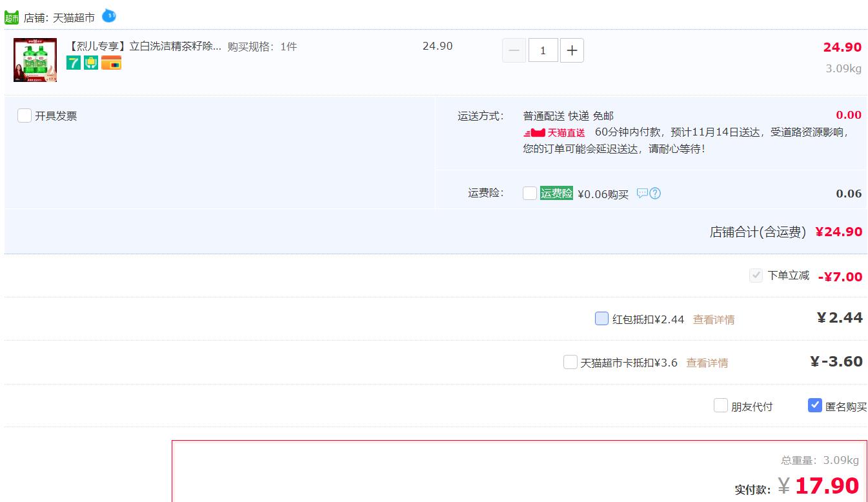Click the ¥-3.60 card deduction amount

click(836, 361)
